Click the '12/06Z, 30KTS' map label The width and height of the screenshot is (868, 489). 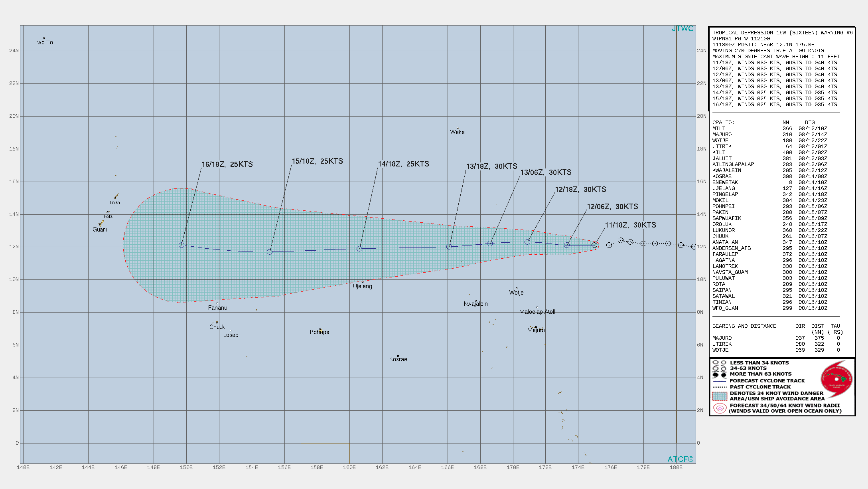click(613, 207)
